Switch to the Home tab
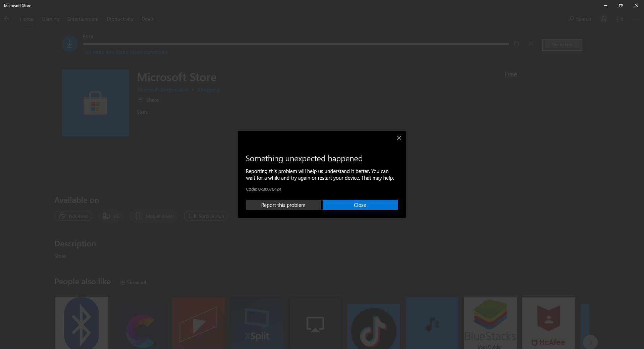Viewport: 644px width, 349px height. (27, 19)
